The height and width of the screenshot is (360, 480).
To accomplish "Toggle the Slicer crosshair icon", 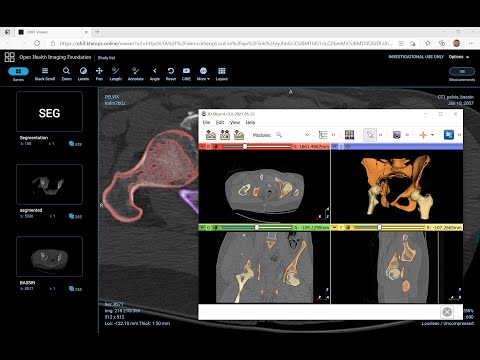I will [423, 135].
